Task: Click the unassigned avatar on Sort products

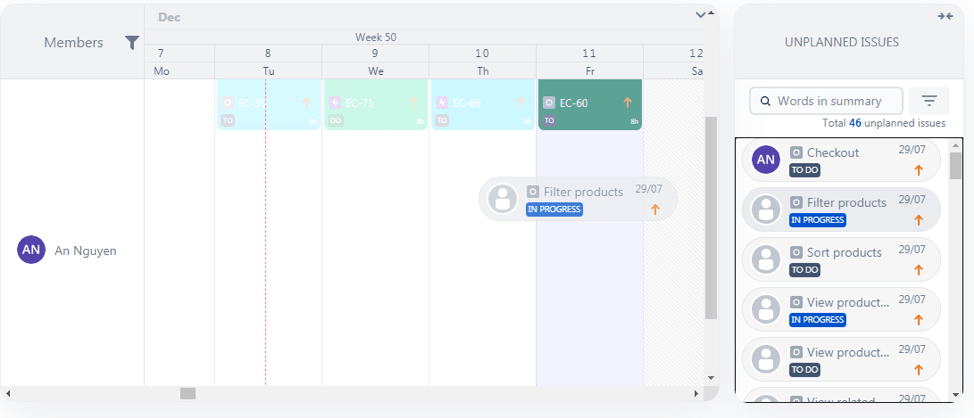Action: click(766, 260)
